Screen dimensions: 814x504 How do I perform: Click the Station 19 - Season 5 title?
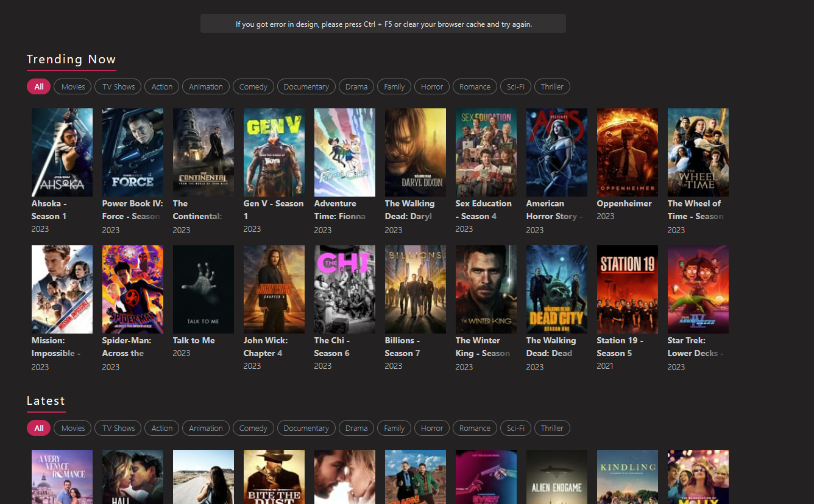[620, 347]
